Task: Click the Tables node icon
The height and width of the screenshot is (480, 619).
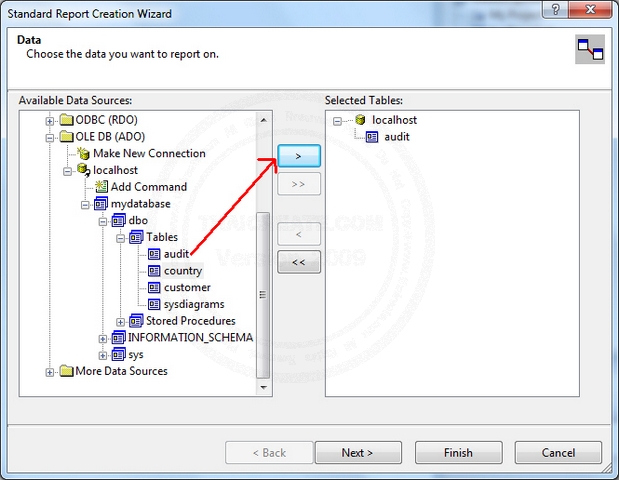Action: [136, 237]
